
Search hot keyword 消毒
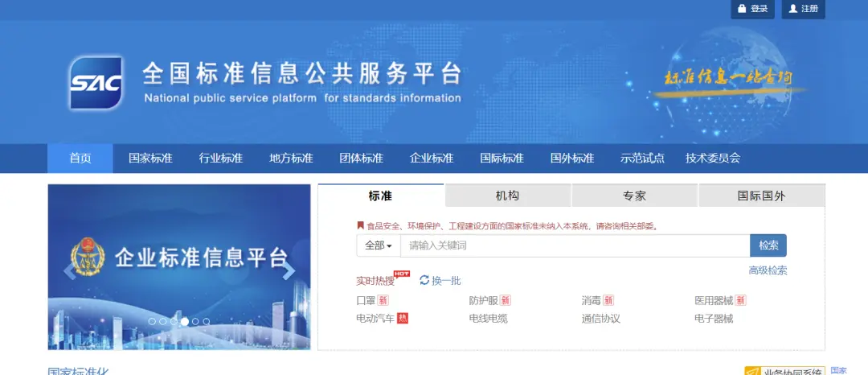click(x=592, y=301)
